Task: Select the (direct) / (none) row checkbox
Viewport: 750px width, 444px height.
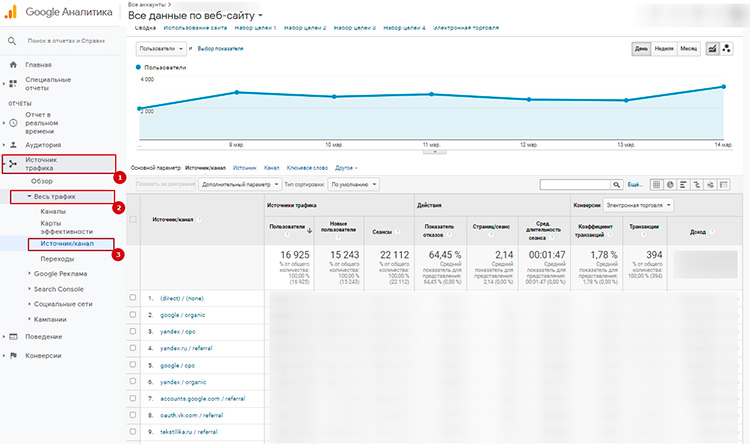Action: point(133,298)
